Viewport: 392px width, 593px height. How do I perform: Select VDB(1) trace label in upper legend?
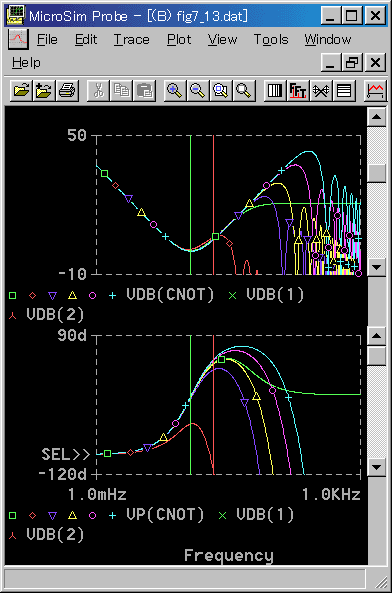pyautogui.click(x=275, y=295)
